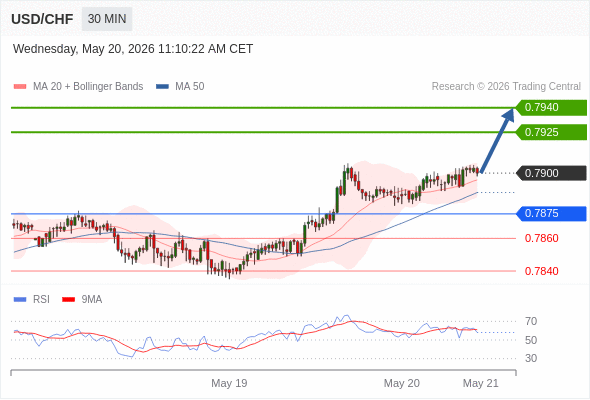The width and height of the screenshot is (590, 400).
Task: Click the MA 20 + Bollinger Bands label
Action: coord(88,87)
